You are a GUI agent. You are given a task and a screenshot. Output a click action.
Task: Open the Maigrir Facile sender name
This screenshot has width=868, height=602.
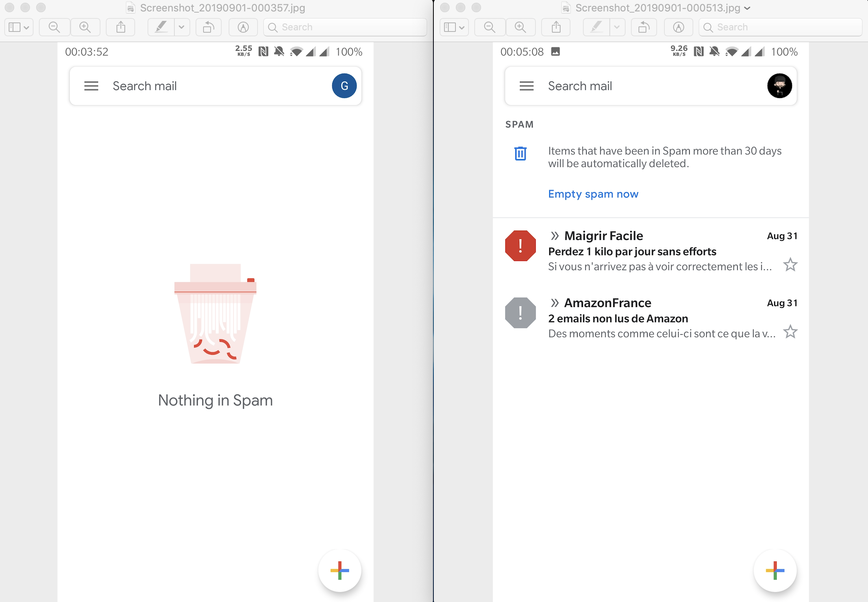click(603, 235)
